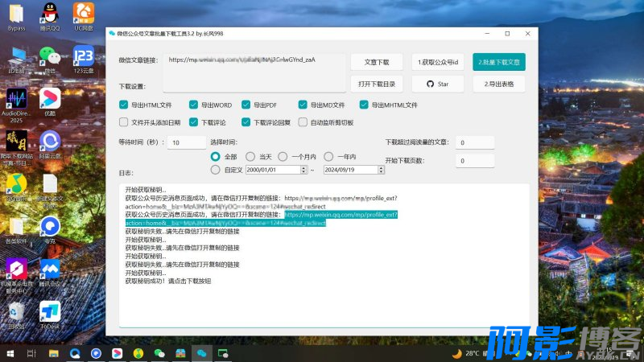Click the start date spinner arrows (2000/01/01)
Screen dimensions: 644x362
coord(303,170)
